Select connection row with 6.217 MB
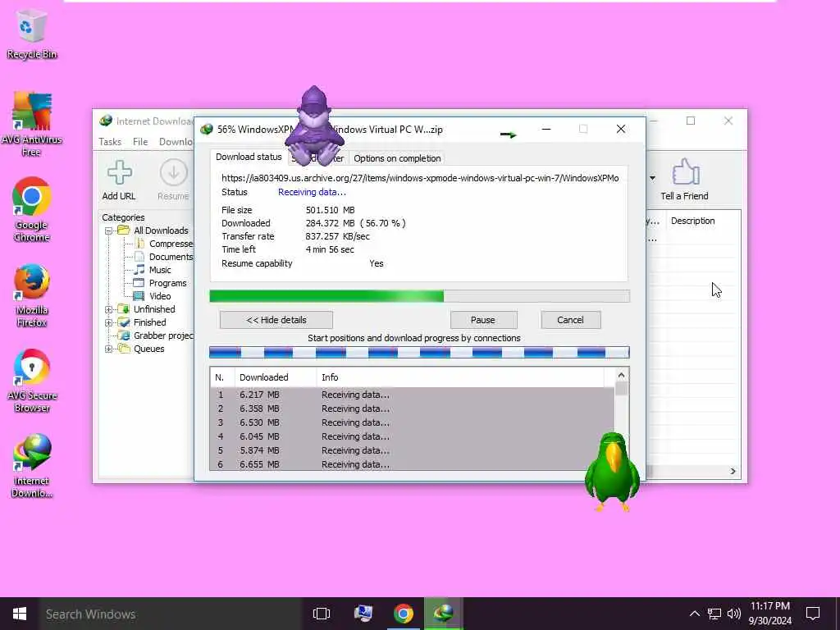Viewport: 840px width, 630px height. (412, 395)
